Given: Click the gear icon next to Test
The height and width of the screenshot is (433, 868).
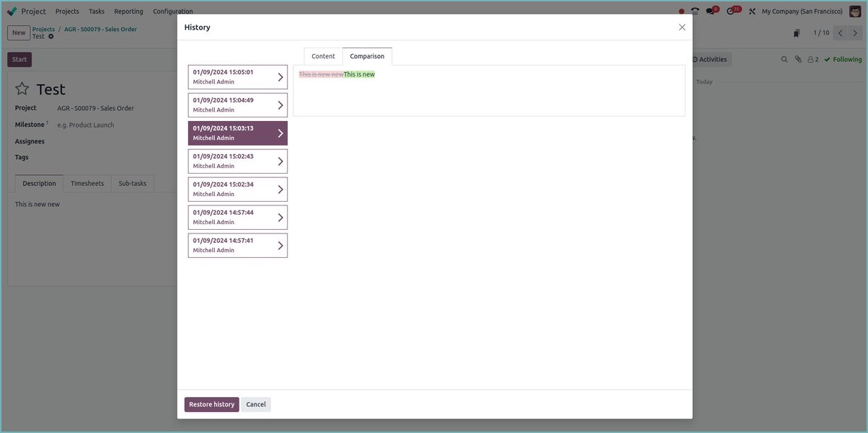Looking at the screenshot, I should pyautogui.click(x=50, y=37).
